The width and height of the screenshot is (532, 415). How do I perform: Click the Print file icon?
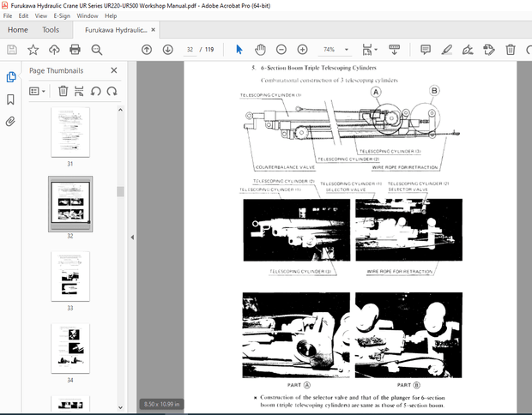point(75,50)
